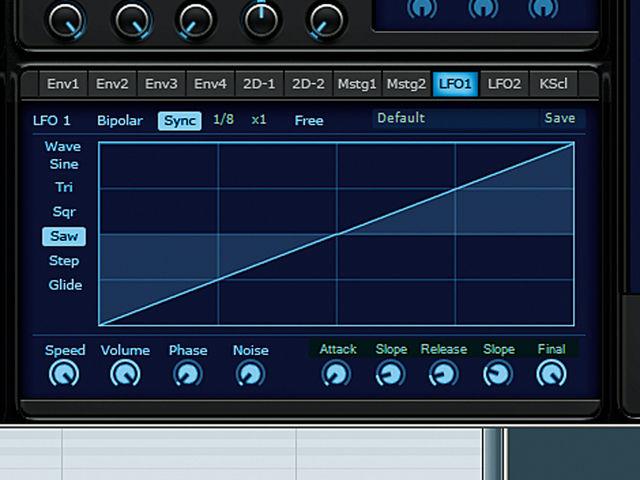The width and height of the screenshot is (640, 480).
Task: Select the 2D-1 tab
Action: tap(259, 84)
